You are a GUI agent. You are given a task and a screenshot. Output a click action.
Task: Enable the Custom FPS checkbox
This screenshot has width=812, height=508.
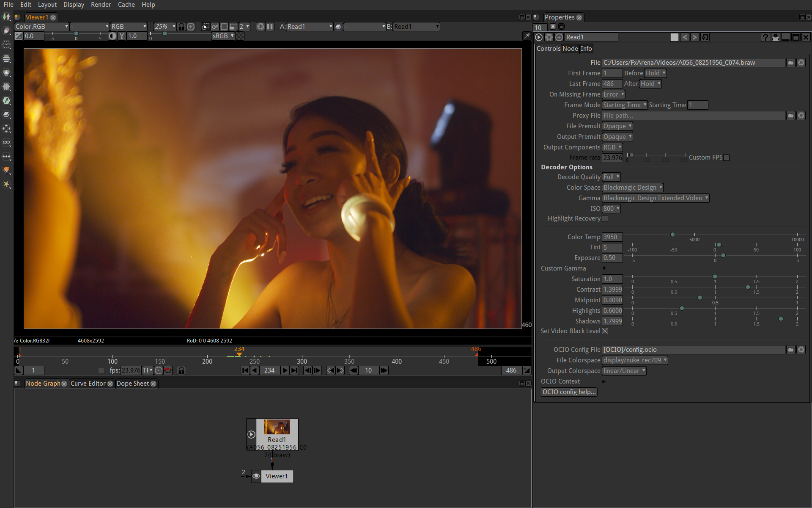pyautogui.click(x=727, y=157)
